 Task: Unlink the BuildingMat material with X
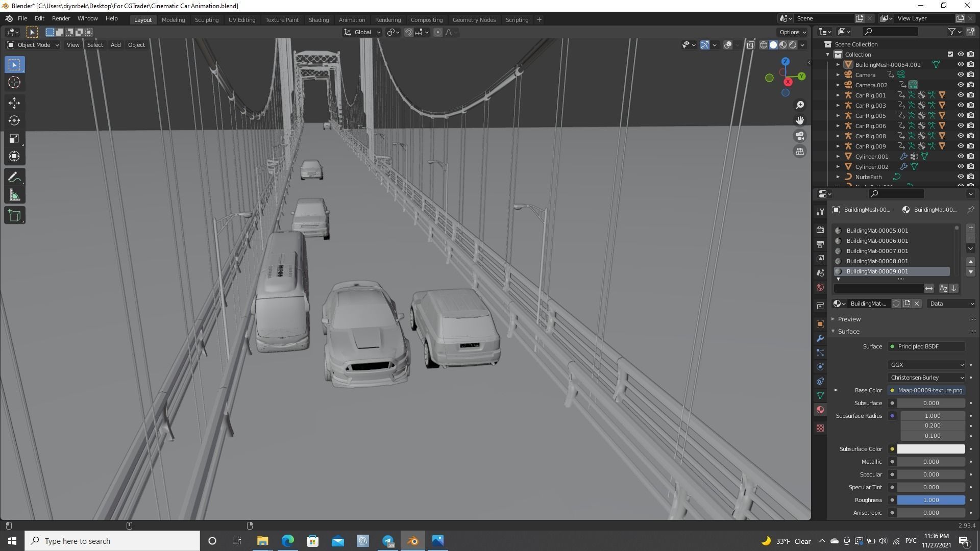[917, 304]
